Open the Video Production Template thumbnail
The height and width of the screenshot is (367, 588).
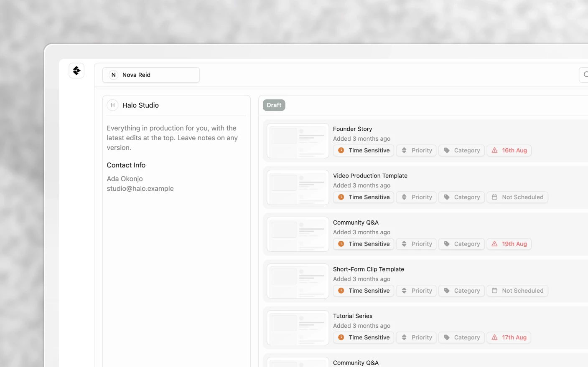pyautogui.click(x=298, y=187)
